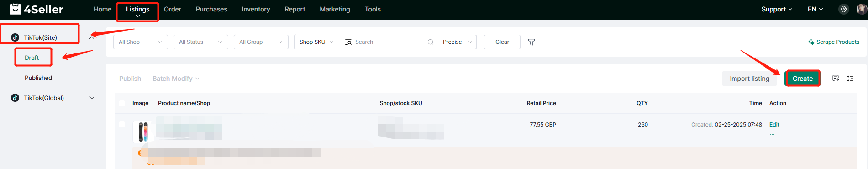Click the row height list icon
The image size is (868, 169).
[850, 79]
